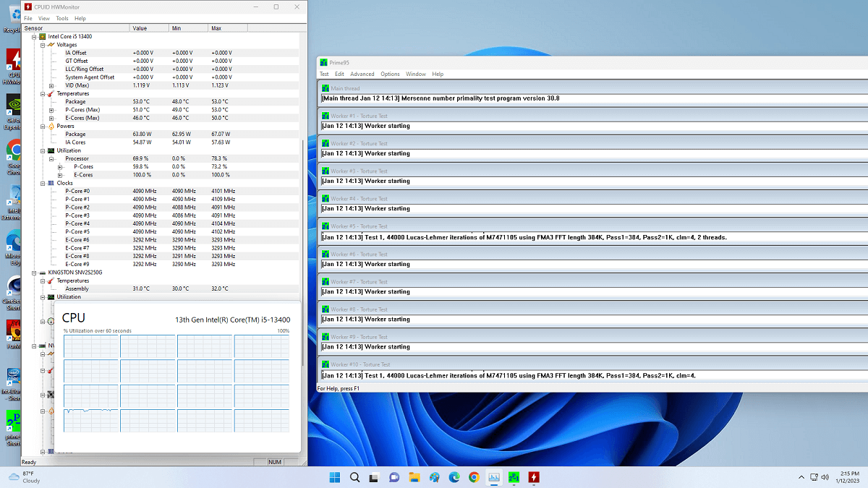
Task: Click the Prime95 title bar icon
Action: pyautogui.click(x=323, y=63)
